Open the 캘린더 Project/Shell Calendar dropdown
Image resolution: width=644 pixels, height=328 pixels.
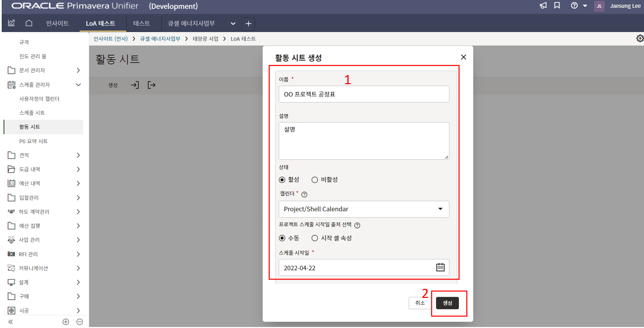click(x=364, y=209)
